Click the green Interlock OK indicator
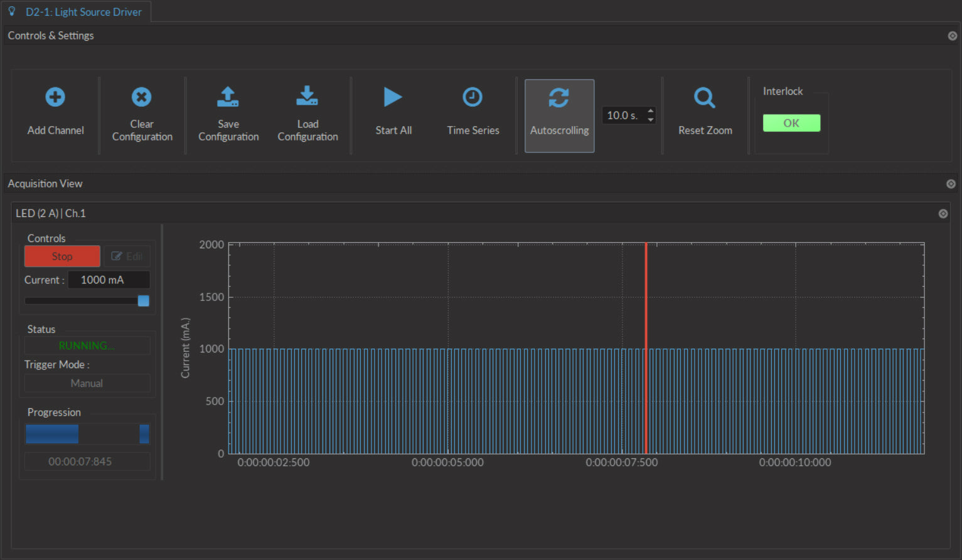 point(791,123)
